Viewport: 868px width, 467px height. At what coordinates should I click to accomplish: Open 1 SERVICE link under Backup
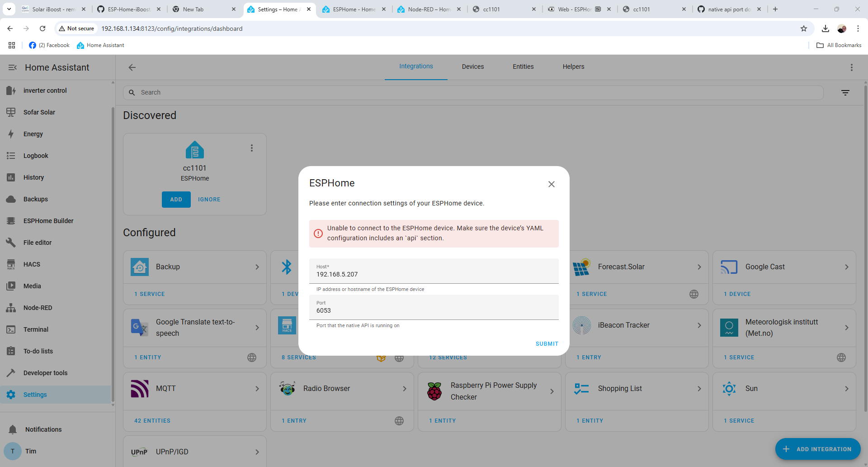(150, 294)
